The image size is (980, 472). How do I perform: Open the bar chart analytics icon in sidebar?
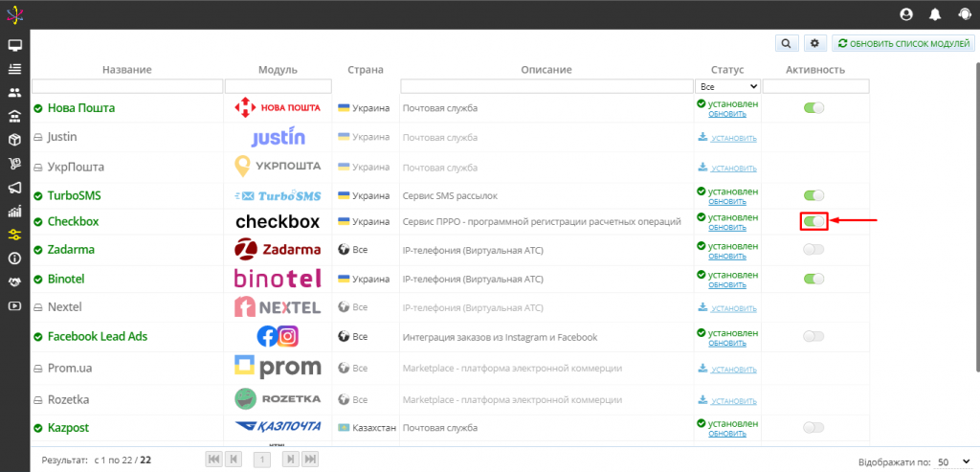pyautogui.click(x=14, y=212)
